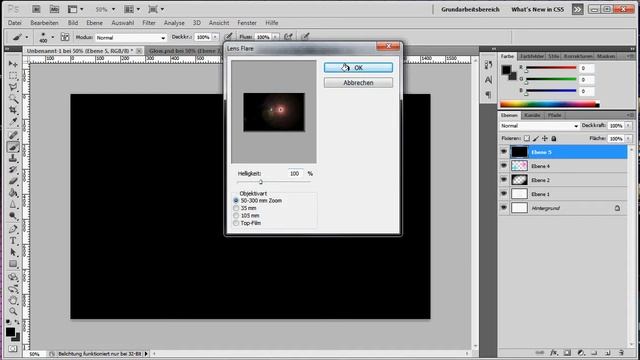Enable airbrush mode icon in options bar
Screen dimensions: 640x360
point(288,37)
